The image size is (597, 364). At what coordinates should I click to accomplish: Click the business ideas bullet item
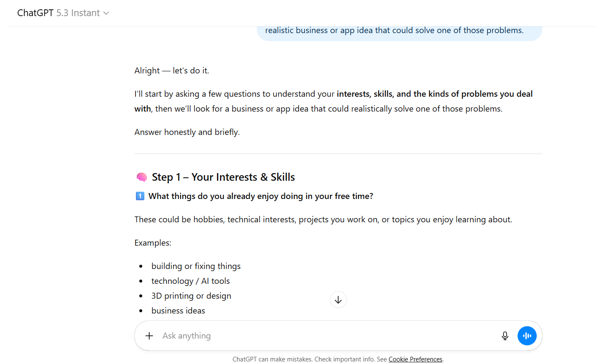tap(178, 311)
